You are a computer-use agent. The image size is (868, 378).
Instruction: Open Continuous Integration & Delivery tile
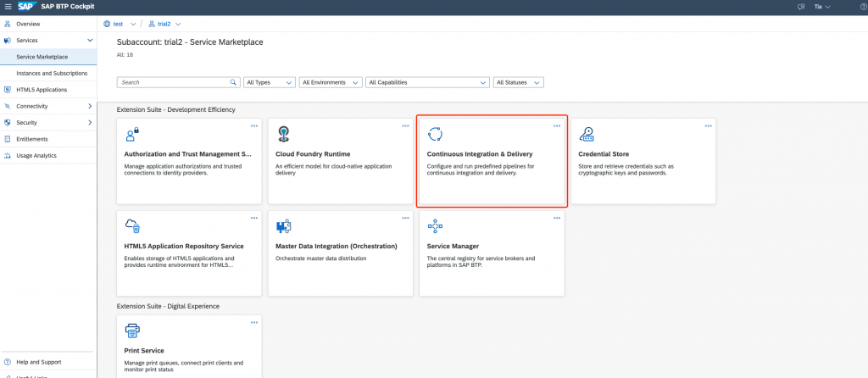point(492,161)
